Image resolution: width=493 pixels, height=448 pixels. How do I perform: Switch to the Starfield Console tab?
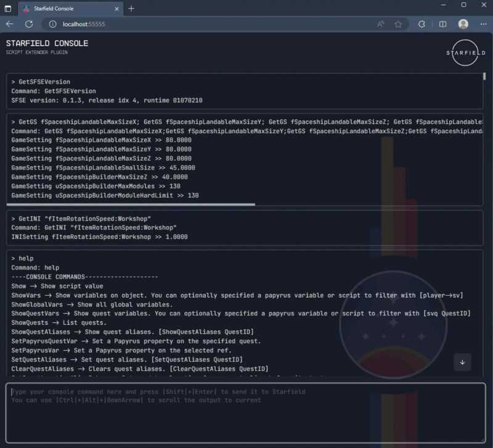click(70, 9)
